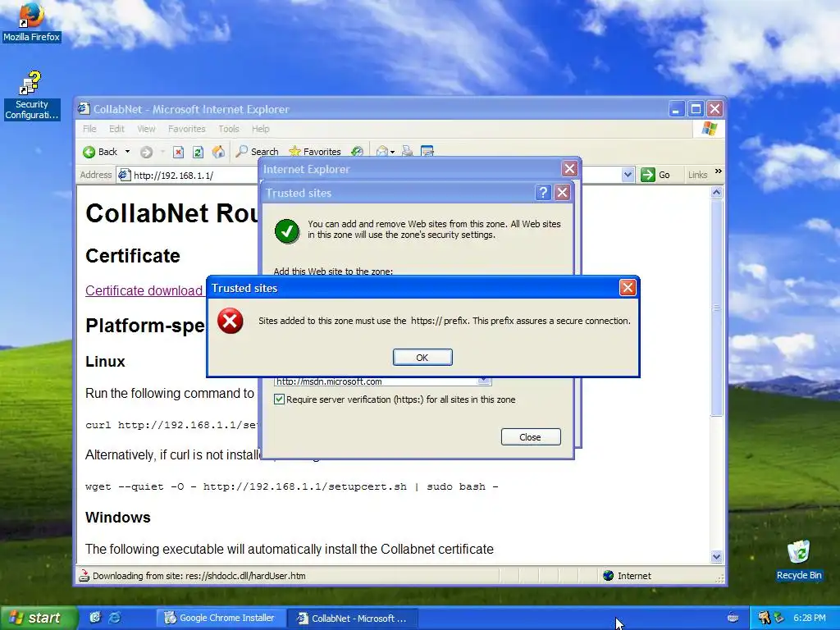Viewport: 840px width, 630px height.
Task: Click the Forward arrow in IE toolbar
Action: click(x=146, y=152)
